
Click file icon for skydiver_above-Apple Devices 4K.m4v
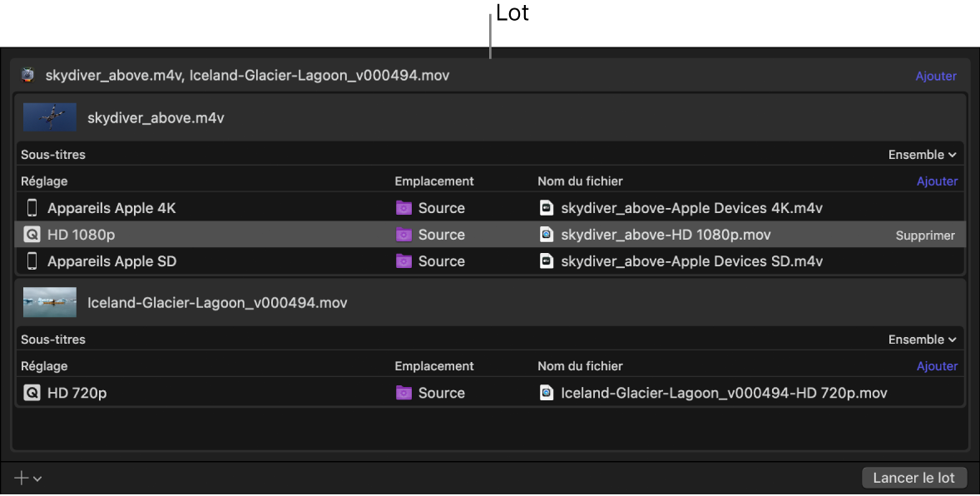547,208
